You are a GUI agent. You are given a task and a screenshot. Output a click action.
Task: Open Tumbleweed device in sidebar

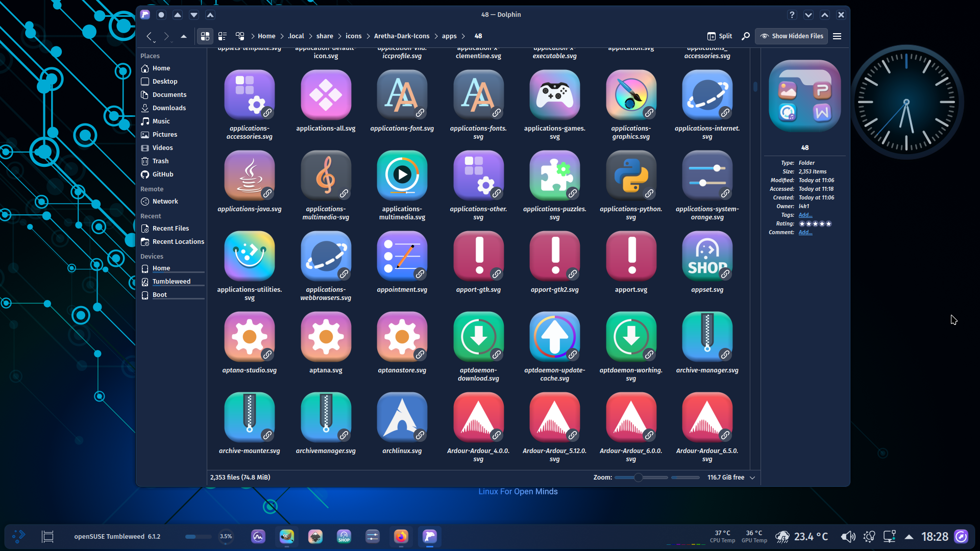click(x=172, y=282)
